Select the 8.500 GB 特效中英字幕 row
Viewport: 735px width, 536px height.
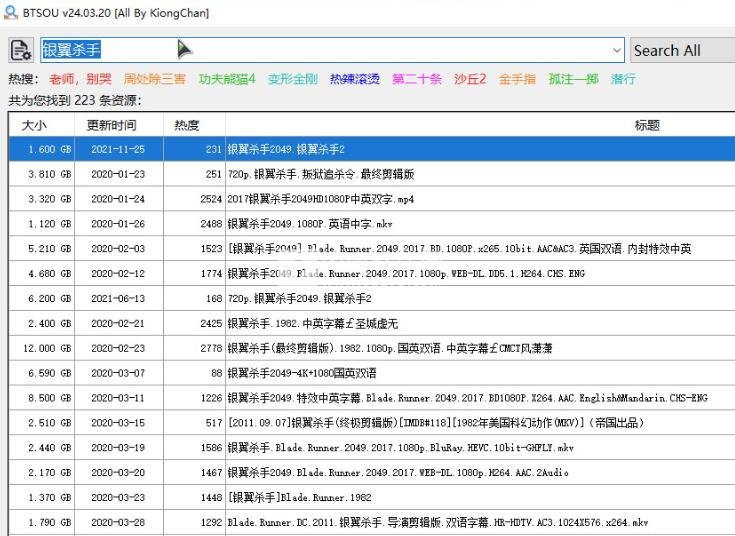[372, 398]
